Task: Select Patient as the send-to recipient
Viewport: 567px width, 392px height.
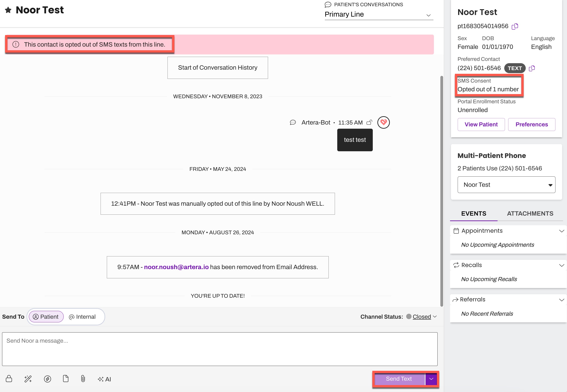Action: (x=46, y=317)
